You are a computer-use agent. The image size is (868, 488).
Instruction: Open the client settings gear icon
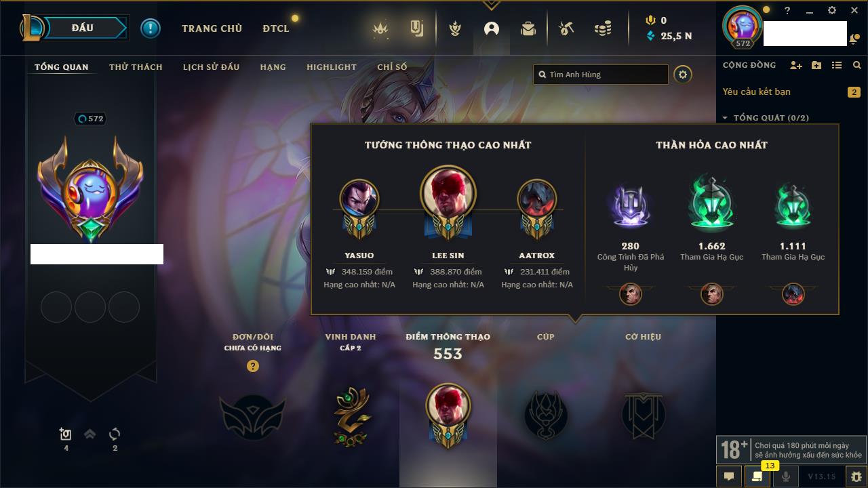pyautogui.click(x=832, y=11)
